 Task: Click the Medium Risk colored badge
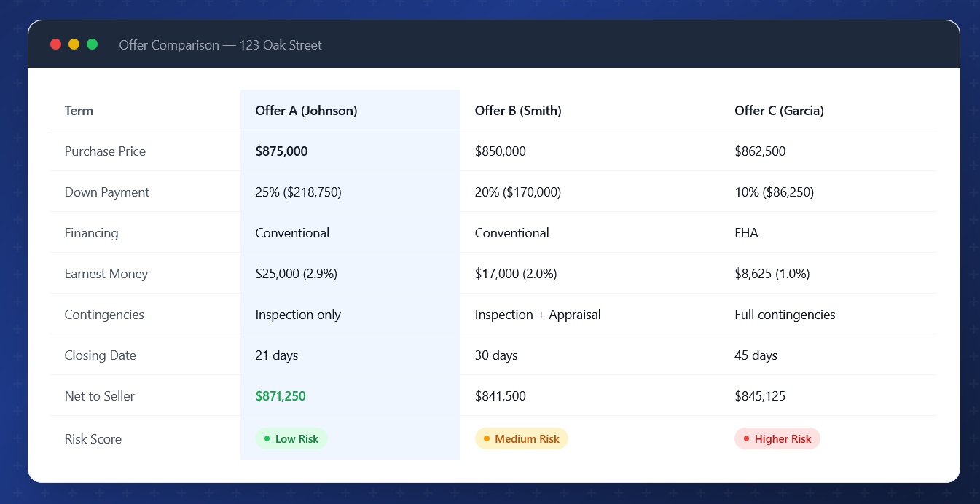(x=522, y=438)
